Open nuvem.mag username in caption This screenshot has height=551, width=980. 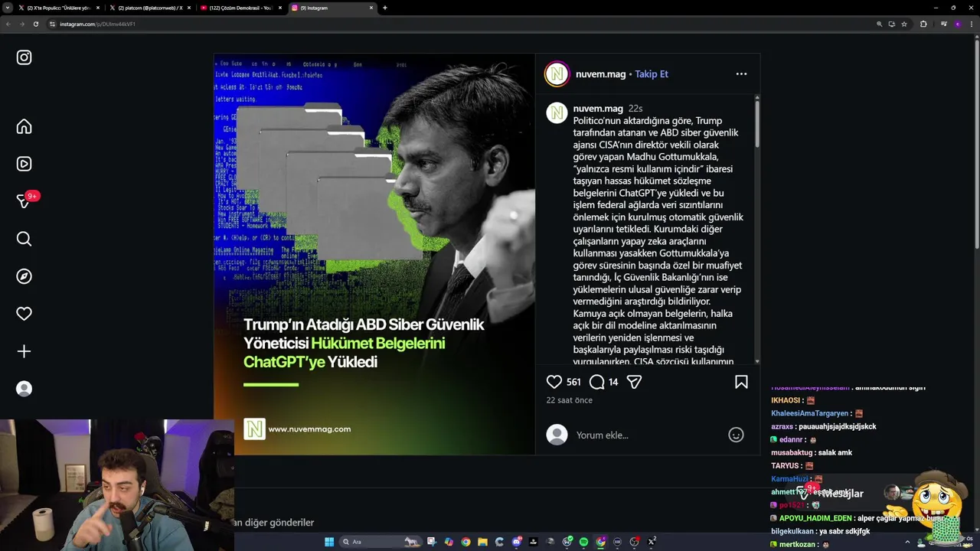click(x=598, y=109)
